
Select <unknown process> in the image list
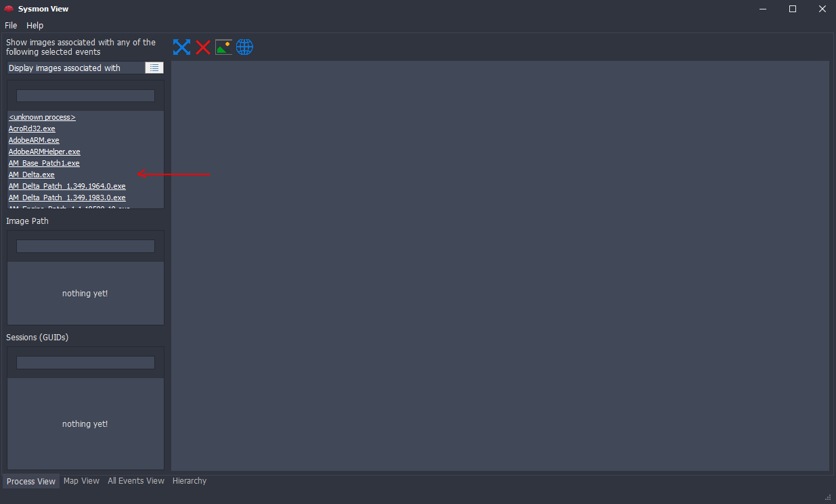[42, 117]
